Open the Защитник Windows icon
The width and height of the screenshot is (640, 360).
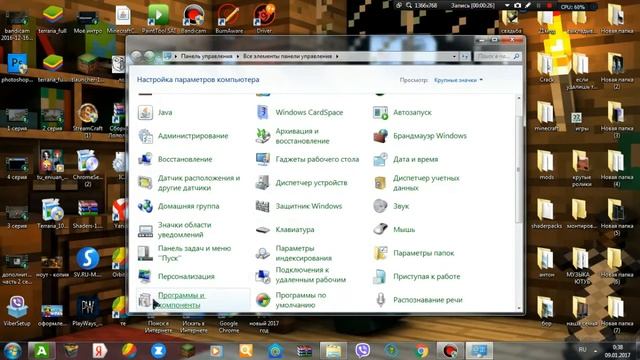click(x=262, y=206)
